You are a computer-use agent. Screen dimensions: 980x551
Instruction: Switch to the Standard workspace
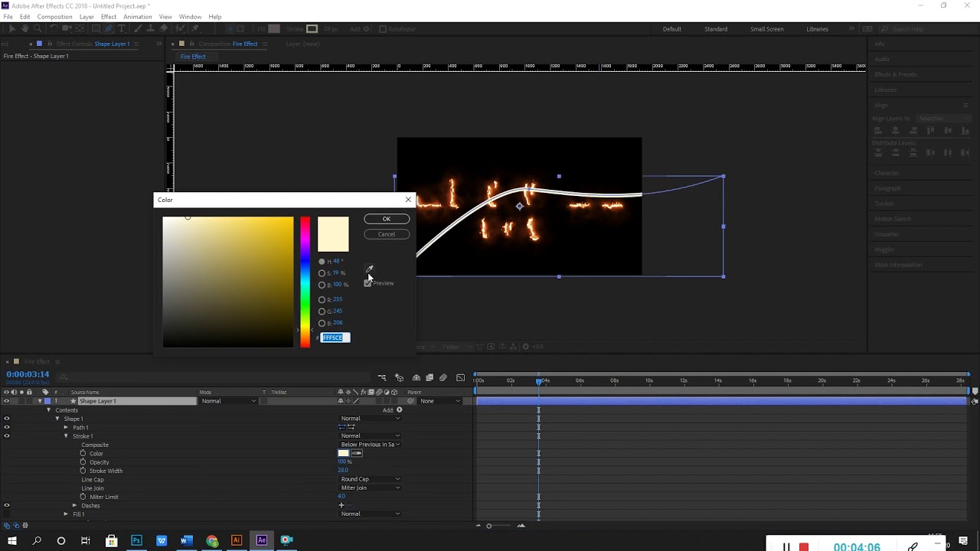[716, 29]
